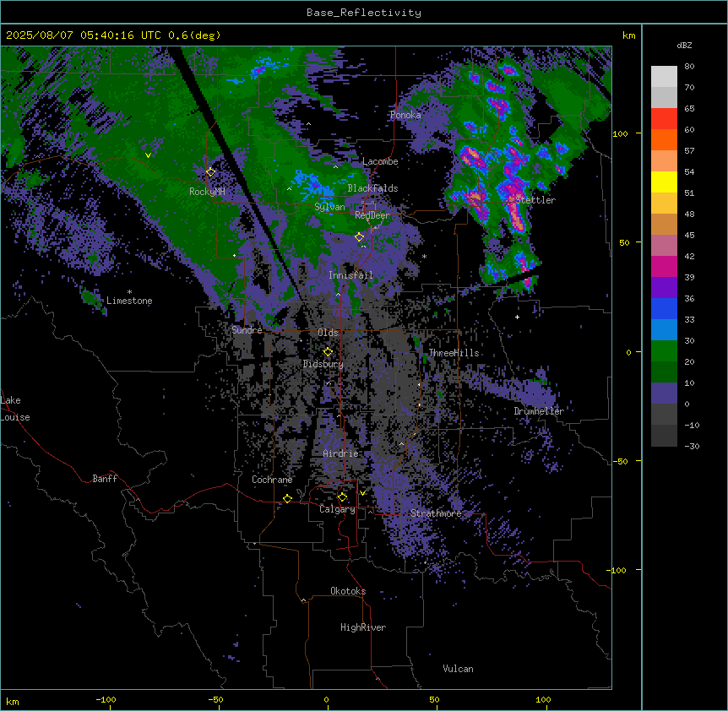The height and width of the screenshot is (711, 728).
Task: Click the Sundre city label
Action: [x=247, y=330]
